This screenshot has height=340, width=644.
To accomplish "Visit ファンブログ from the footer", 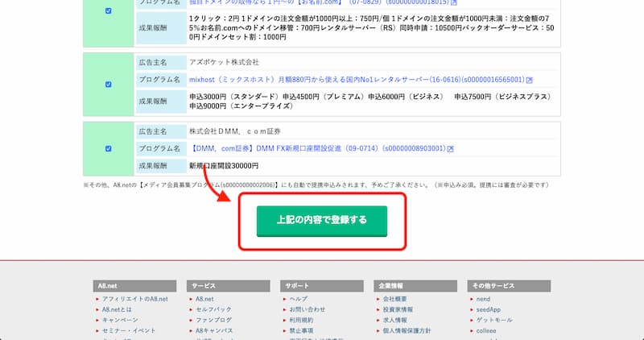I will pyautogui.click(x=213, y=320).
